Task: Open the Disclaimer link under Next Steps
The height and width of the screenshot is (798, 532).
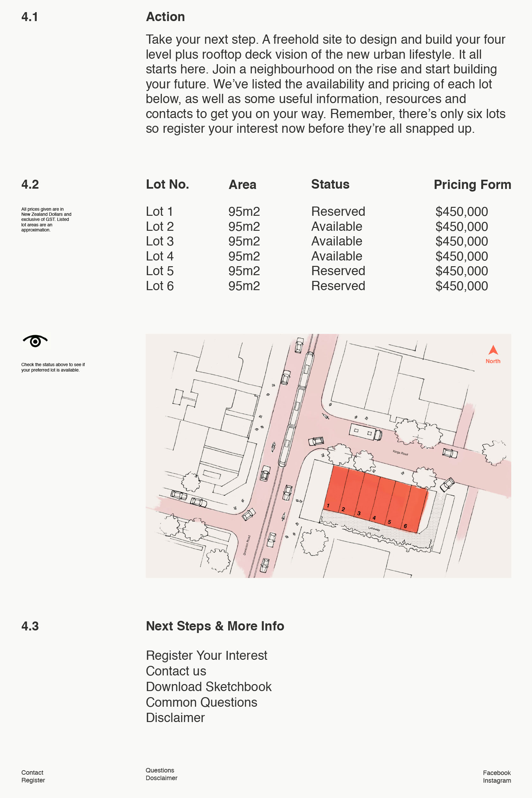Action: click(x=175, y=718)
